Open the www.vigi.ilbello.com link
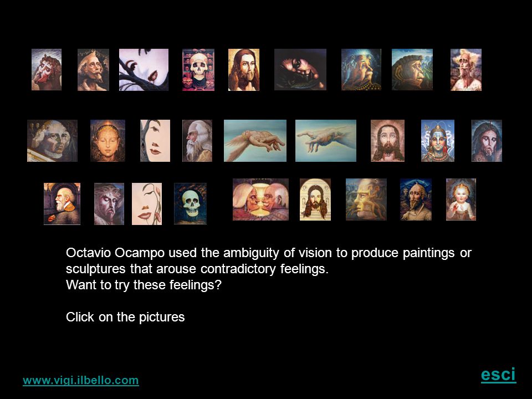Image resolution: width=532 pixels, height=399 pixels. [x=81, y=380]
